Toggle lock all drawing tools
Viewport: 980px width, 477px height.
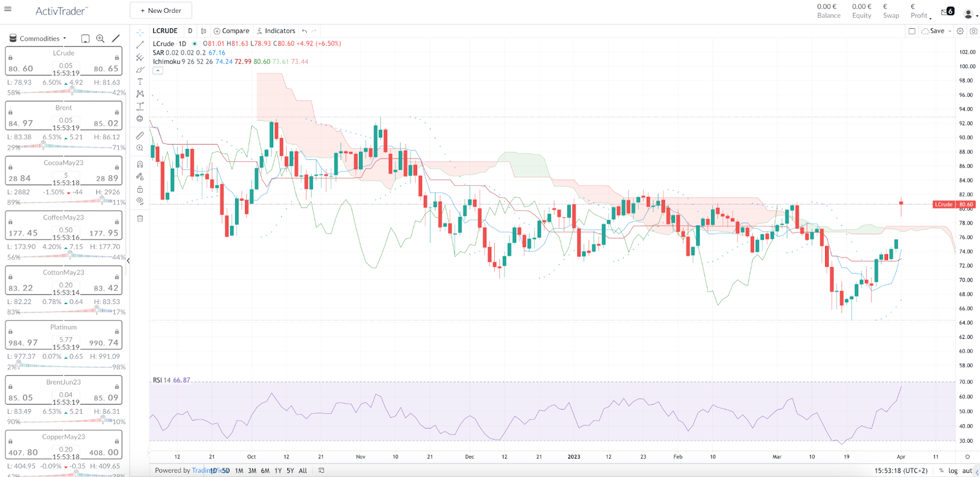(140, 189)
